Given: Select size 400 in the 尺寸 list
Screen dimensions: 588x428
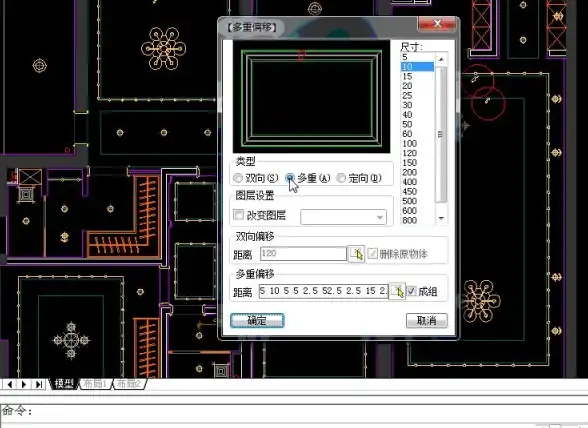Looking at the screenshot, I should pos(417,182).
